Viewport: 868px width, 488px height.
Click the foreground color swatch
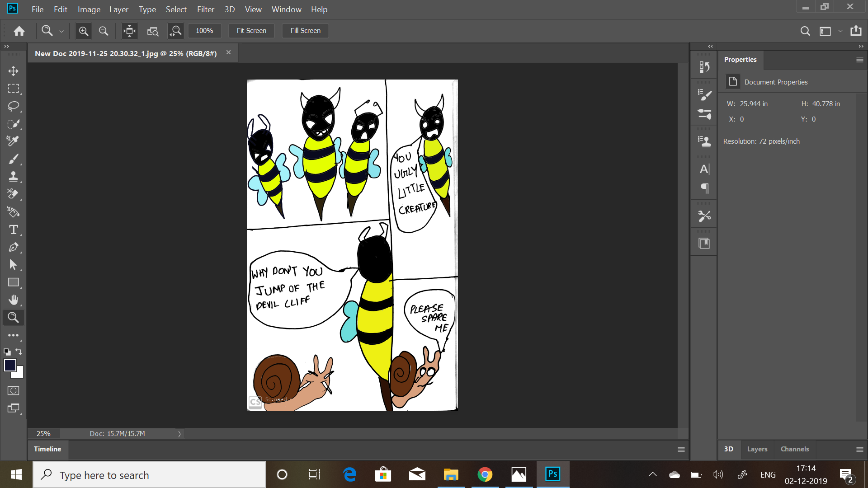[x=9, y=365]
